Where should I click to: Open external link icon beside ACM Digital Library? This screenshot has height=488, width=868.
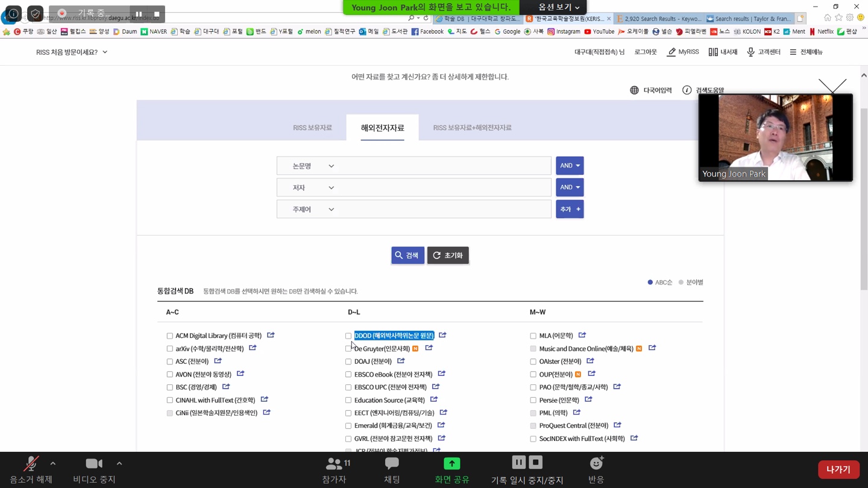tap(271, 335)
